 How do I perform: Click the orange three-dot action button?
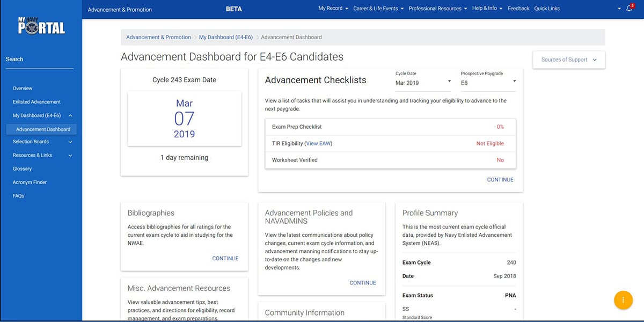(623, 300)
